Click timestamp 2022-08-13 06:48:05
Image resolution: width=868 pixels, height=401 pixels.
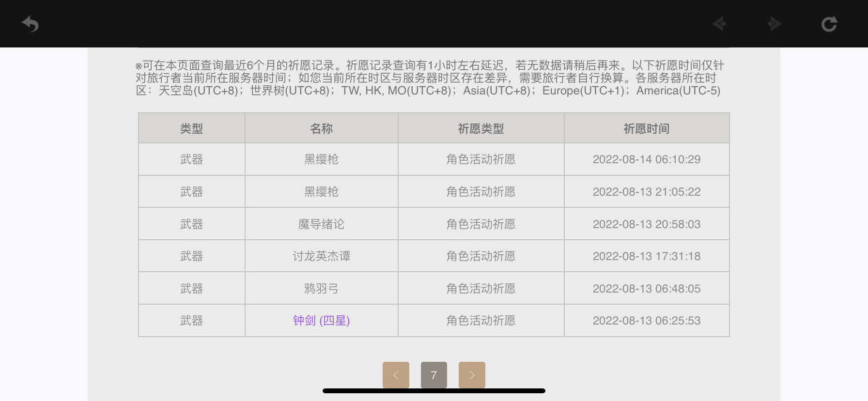click(x=647, y=289)
